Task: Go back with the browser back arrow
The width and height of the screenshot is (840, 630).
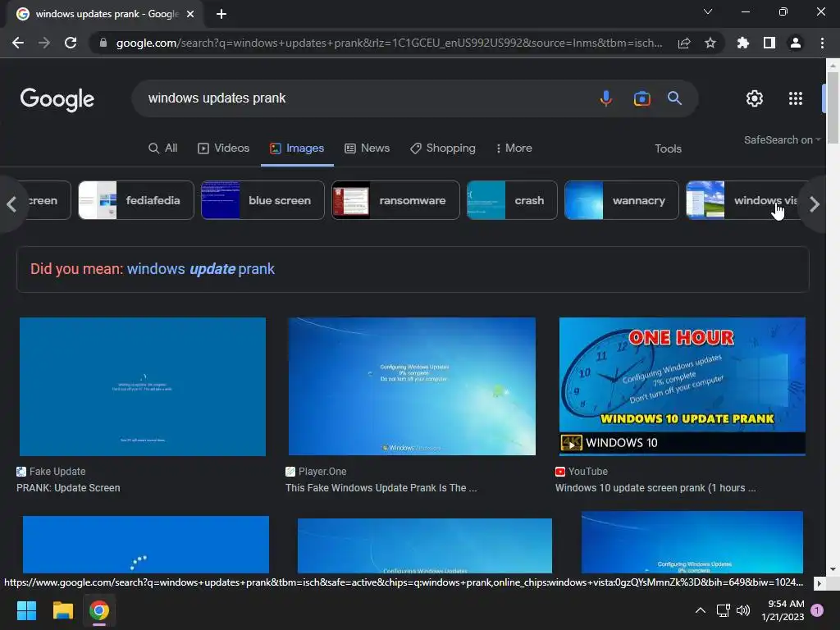Action: [x=18, y=43]
